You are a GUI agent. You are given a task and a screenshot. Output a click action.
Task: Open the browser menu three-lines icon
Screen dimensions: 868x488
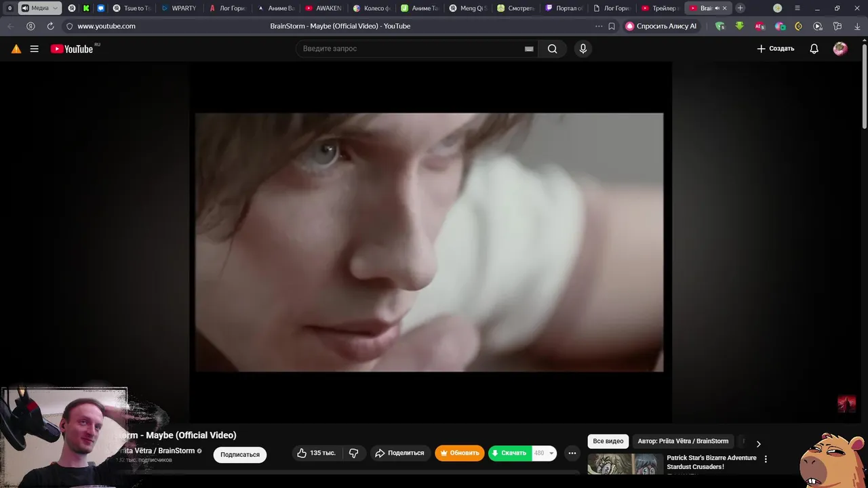point(797,8)
